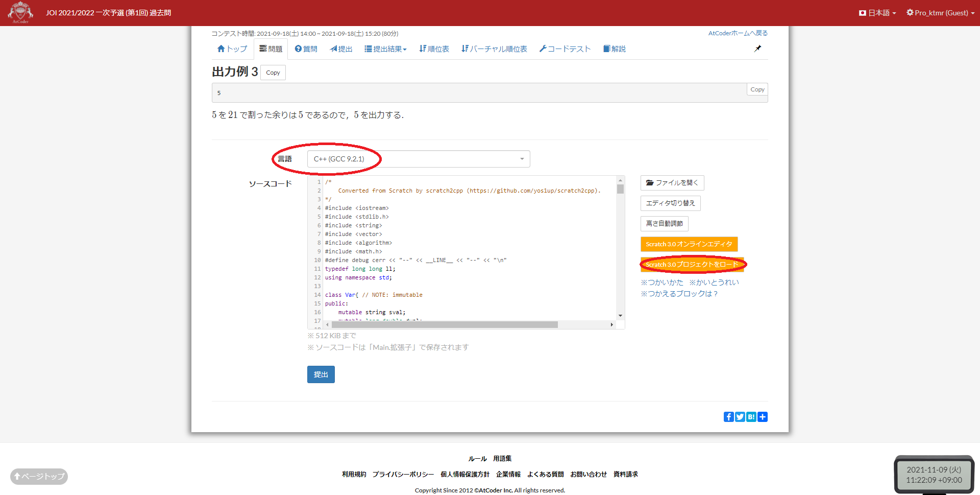Open ※かいとうれい link
Screen dimensions: 980x495
tap(714, 282)
